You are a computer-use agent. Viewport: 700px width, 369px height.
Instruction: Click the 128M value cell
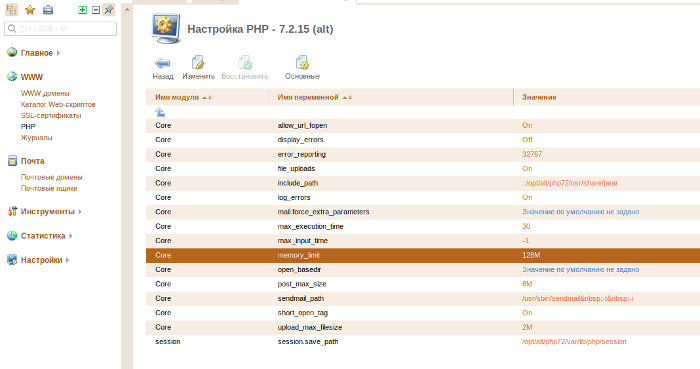coord(531,255)
